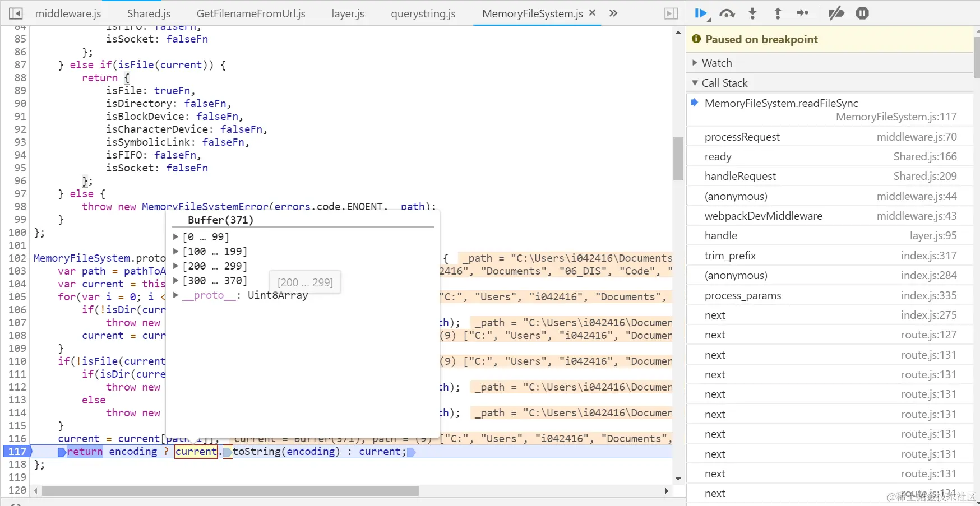
Task: Toggle the debugger sidebar icon
Action: (671, 13)
